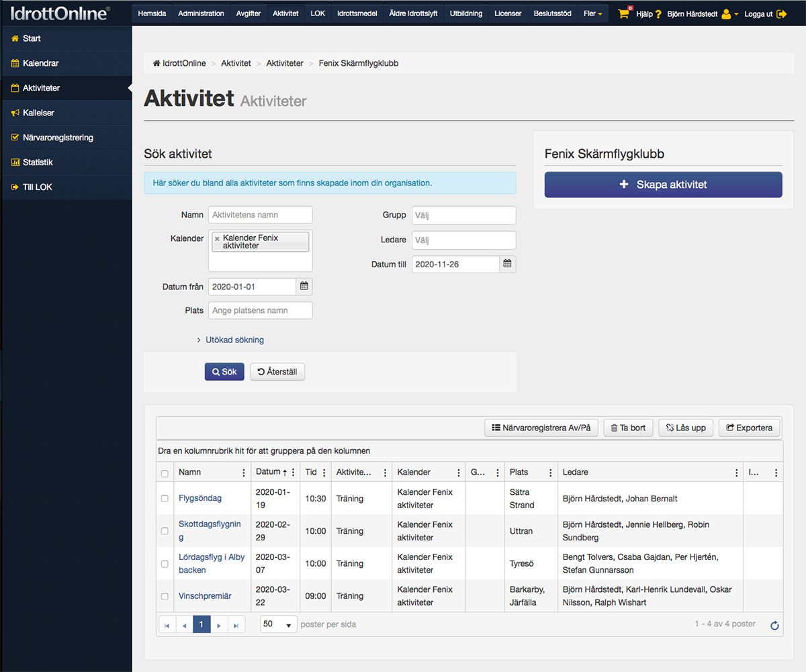The image size is (806, 672).
Task: Open the G... column options menu
Action: point(497,473)
